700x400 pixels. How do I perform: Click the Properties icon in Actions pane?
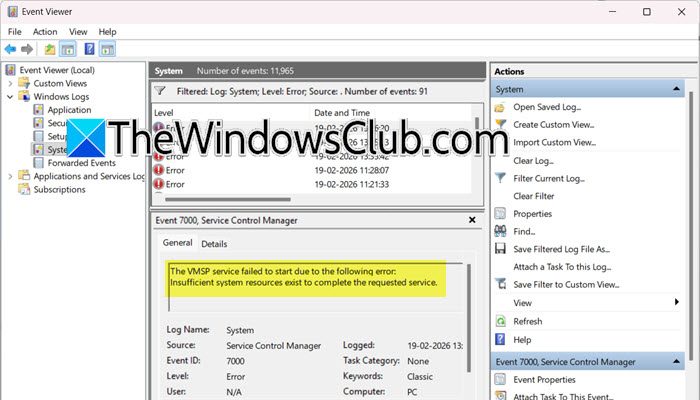point(500,214)
